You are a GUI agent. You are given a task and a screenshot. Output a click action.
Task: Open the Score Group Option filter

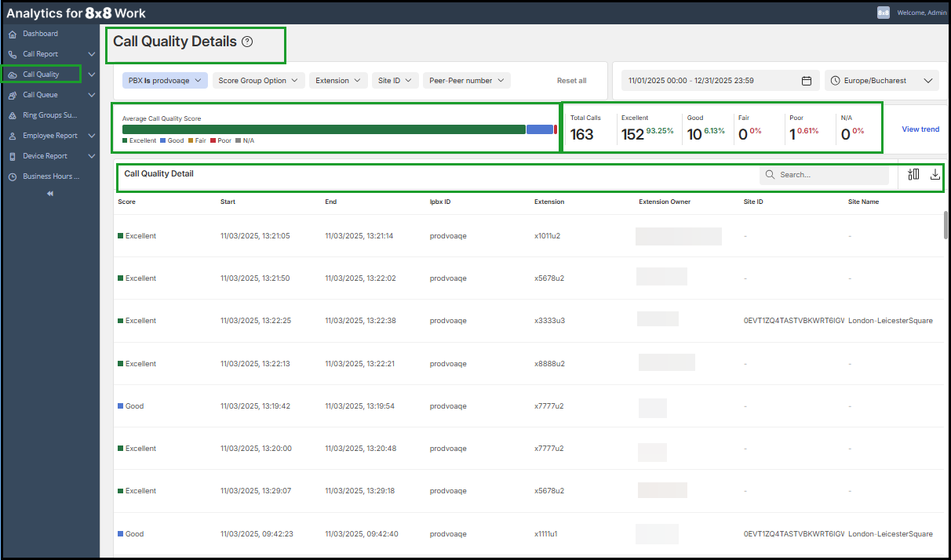click(258, 81)
